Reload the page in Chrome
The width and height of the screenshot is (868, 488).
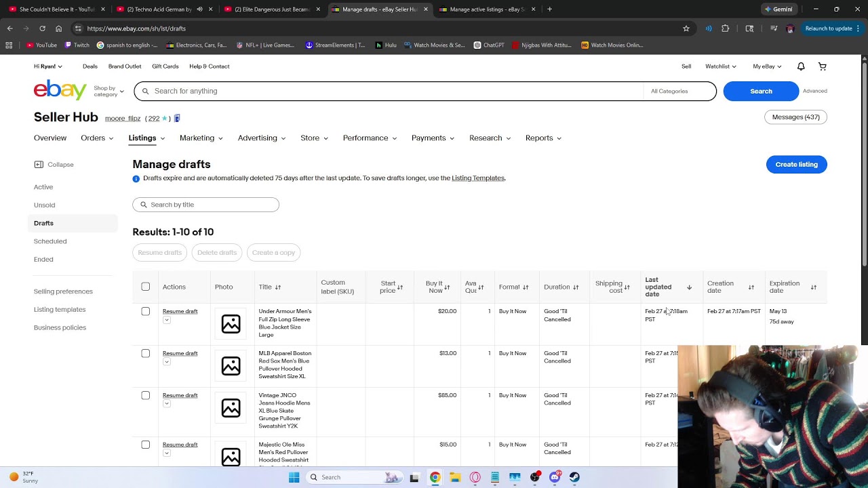coord(42,28)
